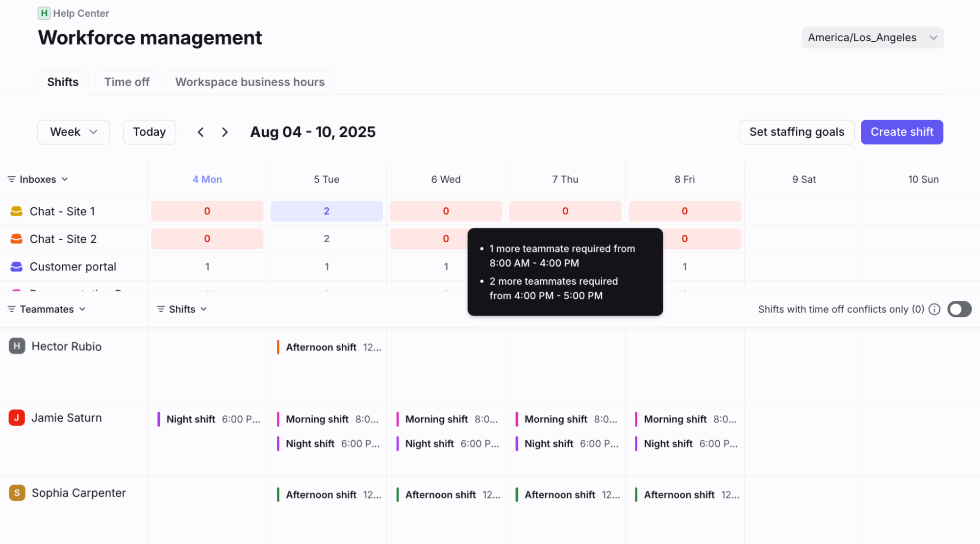Open the Week view dropdown
Viewport: 980px width, 544px height.
point(74,132)
